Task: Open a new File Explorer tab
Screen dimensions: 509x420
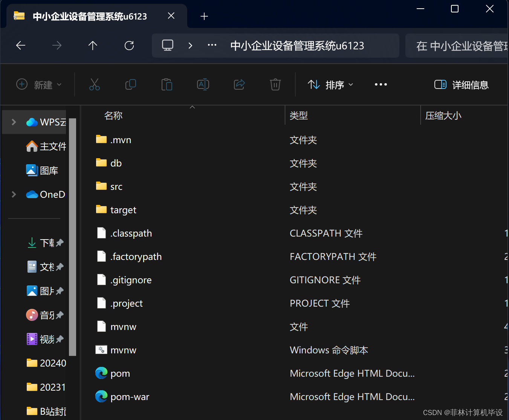Action: click(x=204, y=16)
